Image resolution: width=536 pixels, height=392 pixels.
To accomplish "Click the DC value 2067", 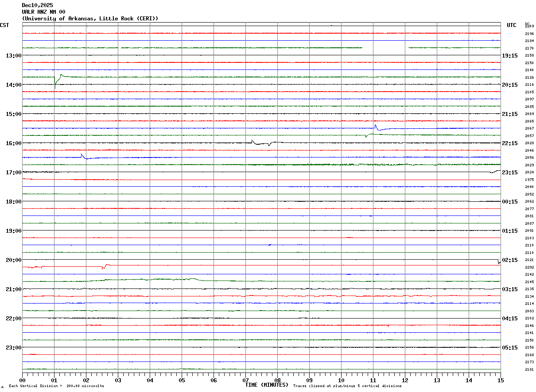I will (x=529, y=128).
